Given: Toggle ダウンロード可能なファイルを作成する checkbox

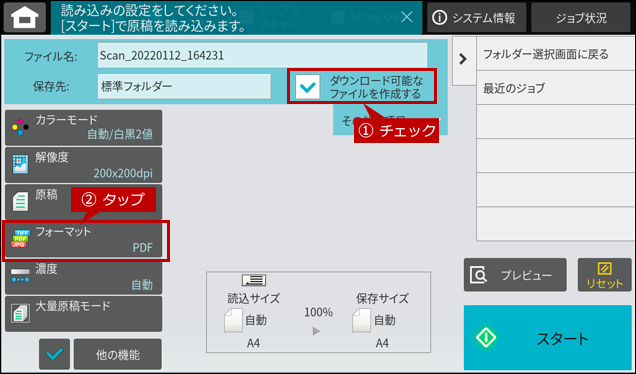Looking at the screenshot, I should coord(307,87).
